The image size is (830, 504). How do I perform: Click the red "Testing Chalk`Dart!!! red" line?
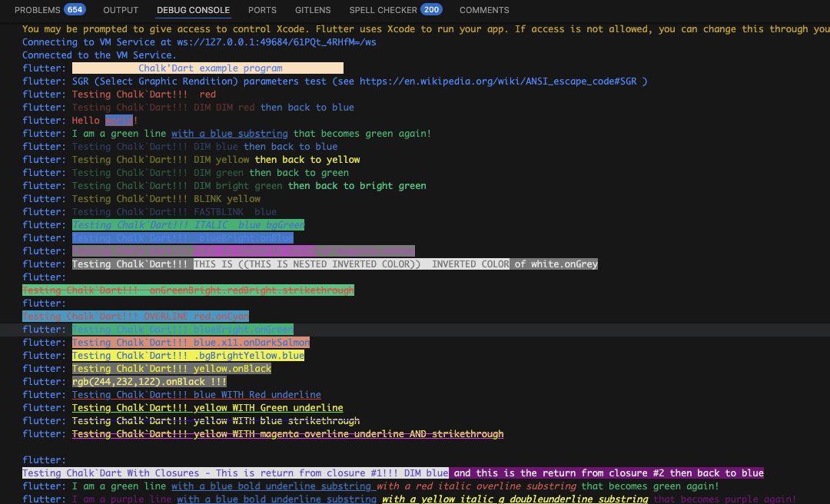point(144,94)
